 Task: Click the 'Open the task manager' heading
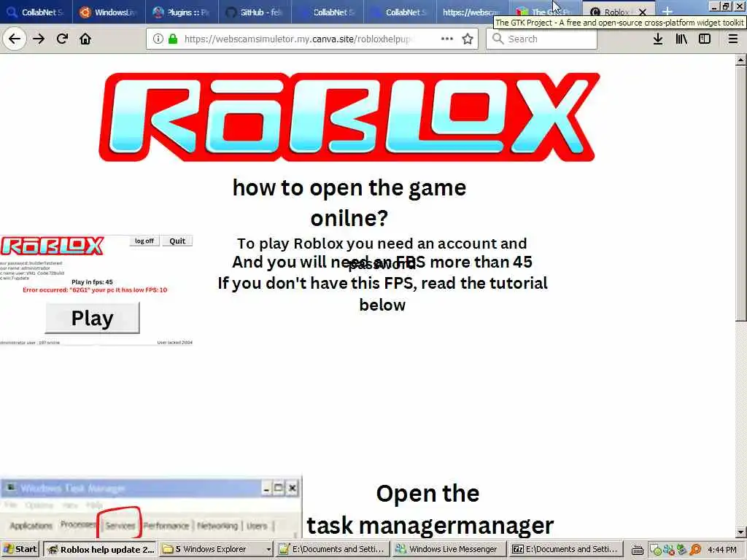point(430,510)
